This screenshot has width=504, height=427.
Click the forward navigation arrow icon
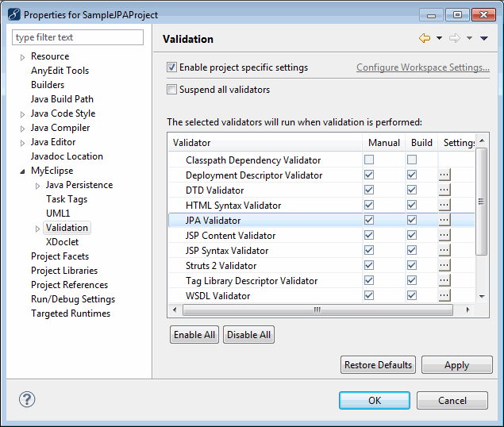pyautogui.click(x=456, y=38)
